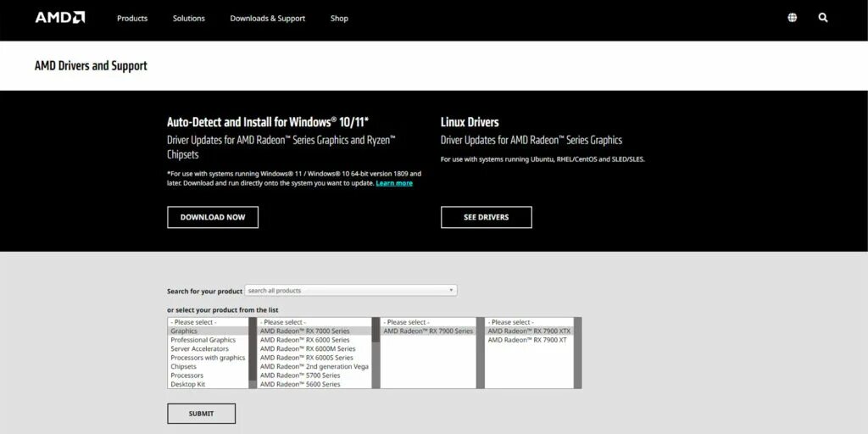Select AMD Radeon RX 6000 Series

click(314, 340)
